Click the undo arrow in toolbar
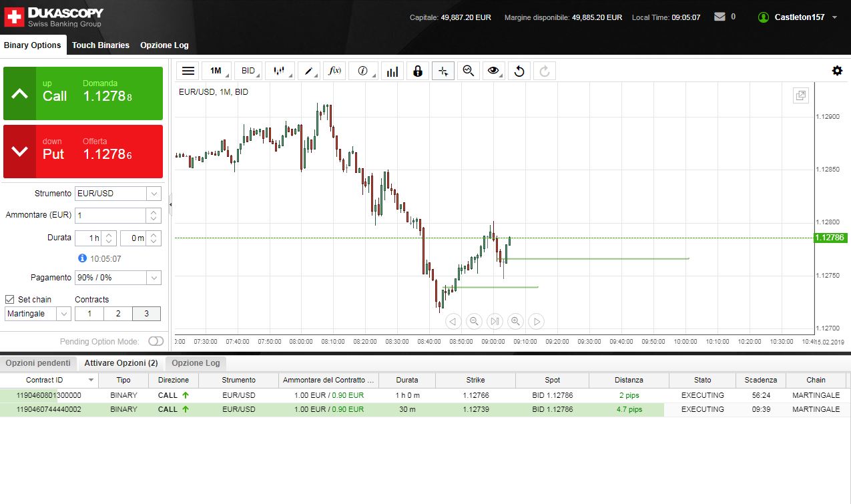 (519, 71)
